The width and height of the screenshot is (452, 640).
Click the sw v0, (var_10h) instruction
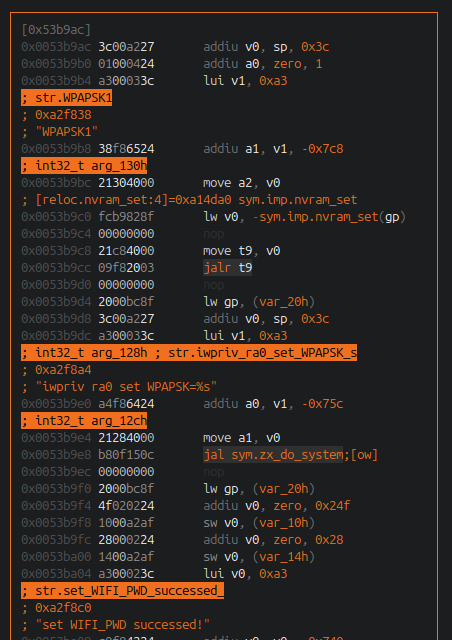(x=259, y=523)
